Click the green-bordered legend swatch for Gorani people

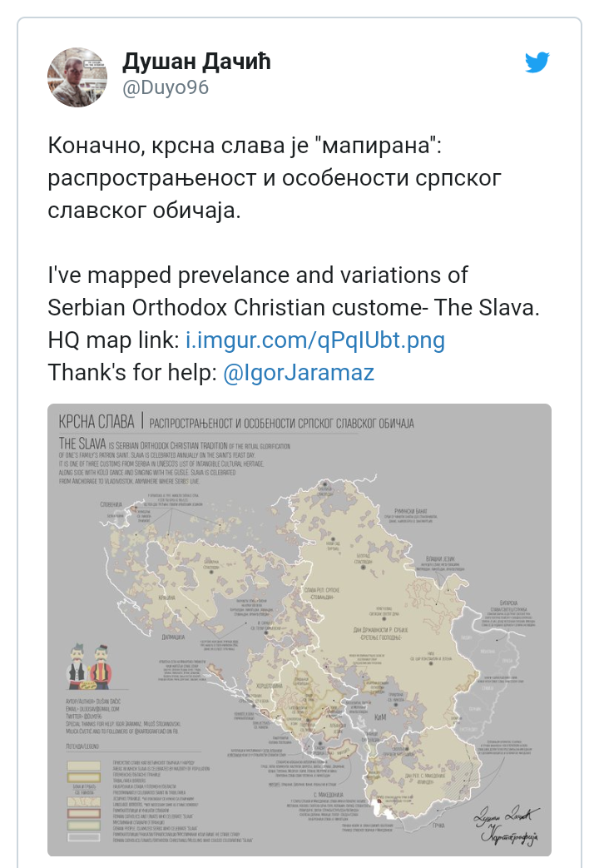[x=83, y=826]
